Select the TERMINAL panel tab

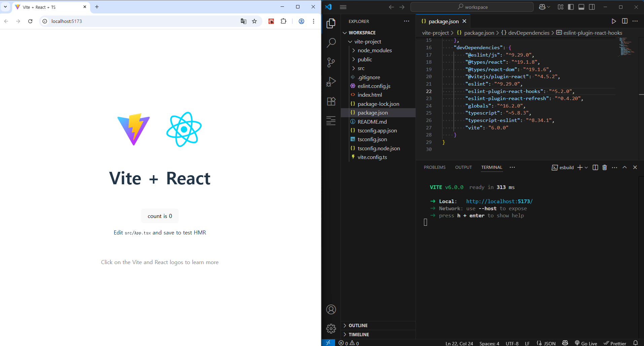point(492,167)
